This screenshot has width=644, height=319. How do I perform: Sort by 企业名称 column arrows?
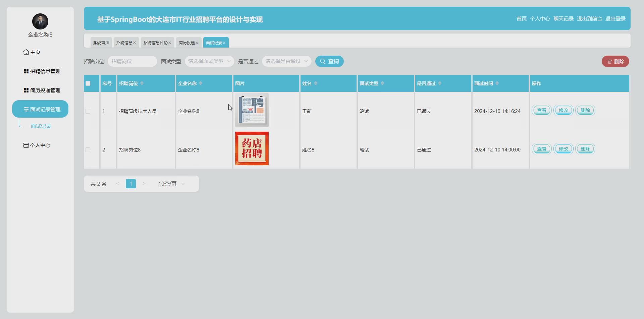point(201,83)
